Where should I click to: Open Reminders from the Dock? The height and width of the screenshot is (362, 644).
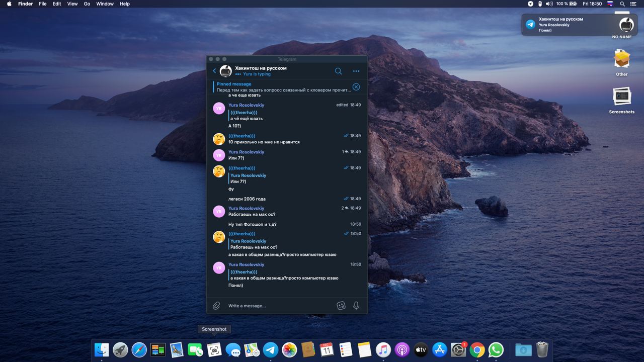pos(346,349)
